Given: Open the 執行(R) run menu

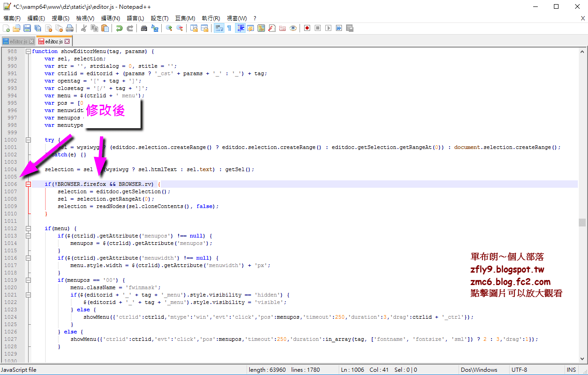Looking at the screenshot, I should coord(211,18).
